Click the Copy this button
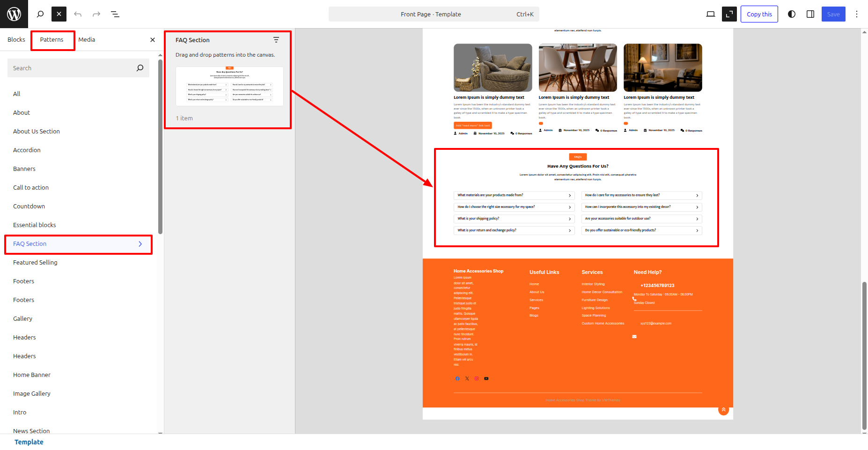Screen dimensions: 868x450 (759, 14)
